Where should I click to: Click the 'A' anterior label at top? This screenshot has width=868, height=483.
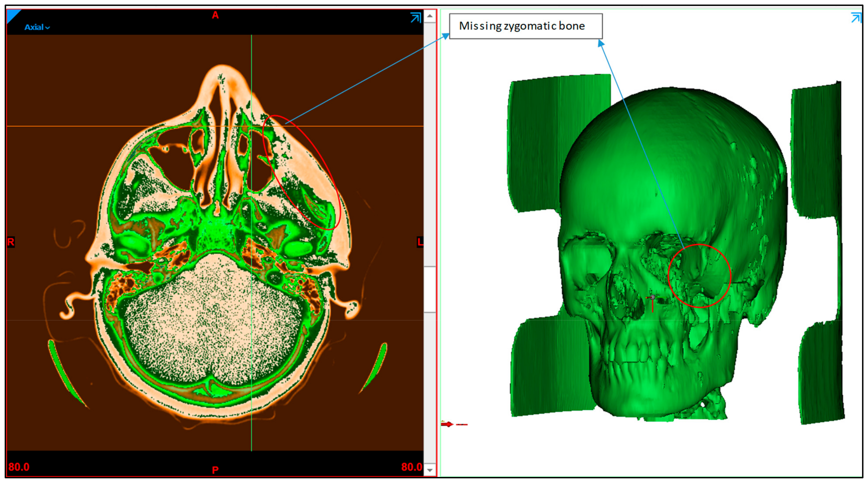click(x=215, y=15)
